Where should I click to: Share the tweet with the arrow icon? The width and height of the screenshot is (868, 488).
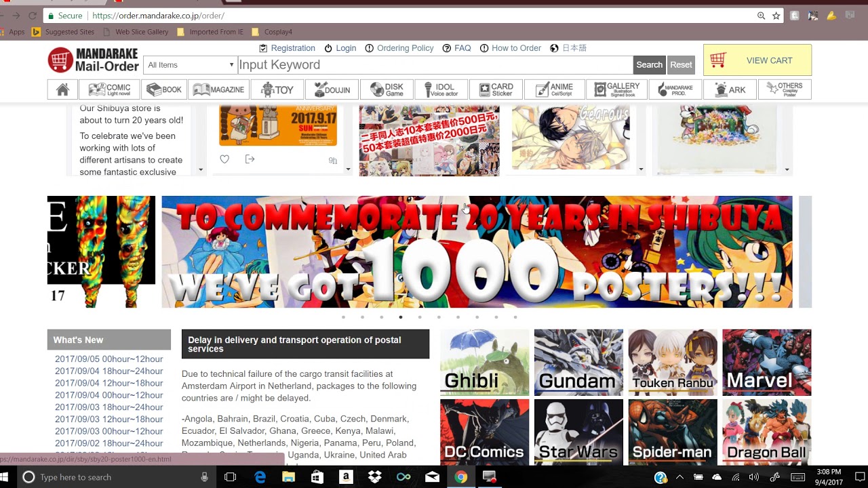point(250,159)
